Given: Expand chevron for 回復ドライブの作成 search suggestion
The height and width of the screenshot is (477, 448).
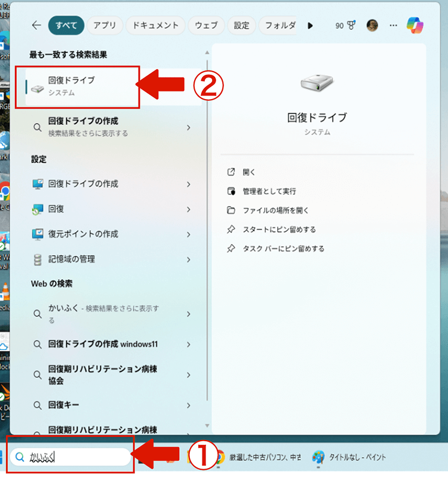Looking at the screenshot, I should click(189, 128).
